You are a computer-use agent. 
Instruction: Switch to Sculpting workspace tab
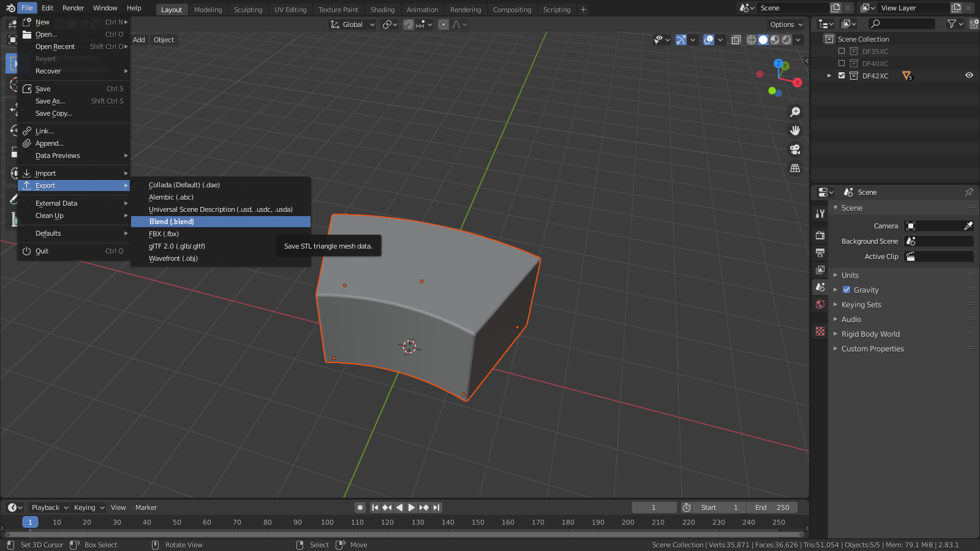click(x=248, y=10)
